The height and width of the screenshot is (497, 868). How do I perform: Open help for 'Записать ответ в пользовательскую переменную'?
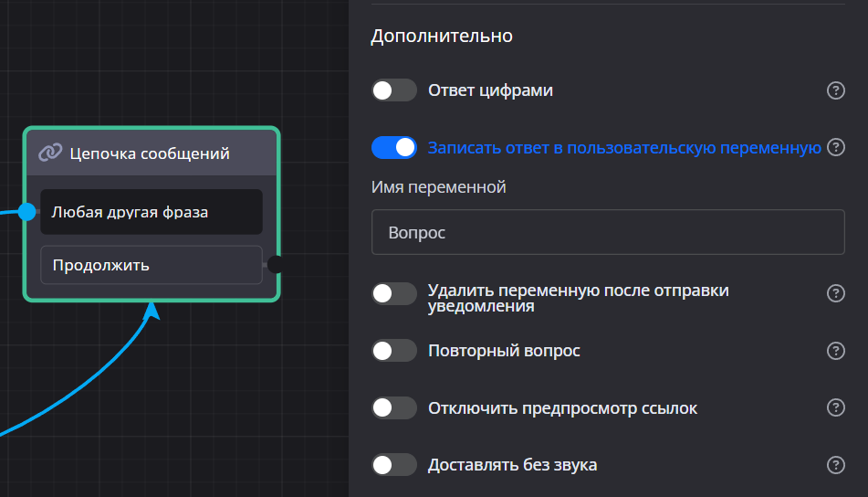pos(835,147)
